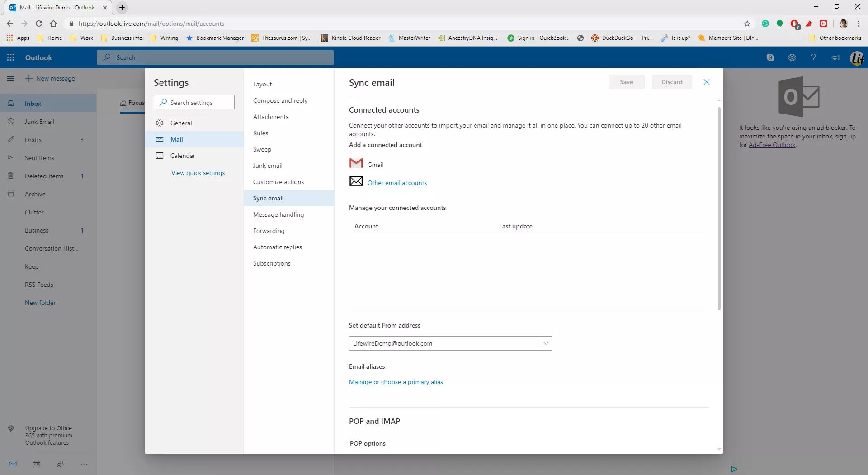868x475 pixels.
Task: Open the Junk Email folder
Action: 48,121
